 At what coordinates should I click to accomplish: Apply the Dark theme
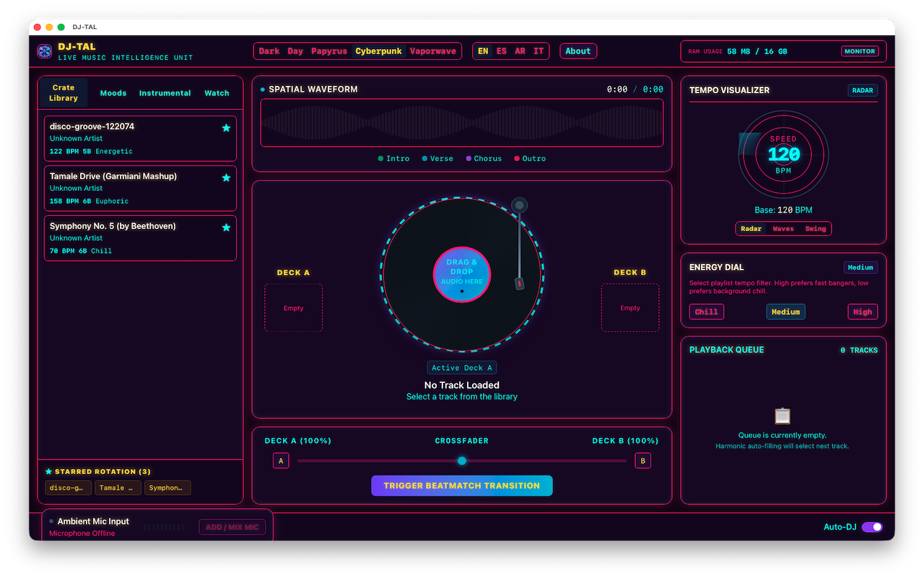point(269,51)
